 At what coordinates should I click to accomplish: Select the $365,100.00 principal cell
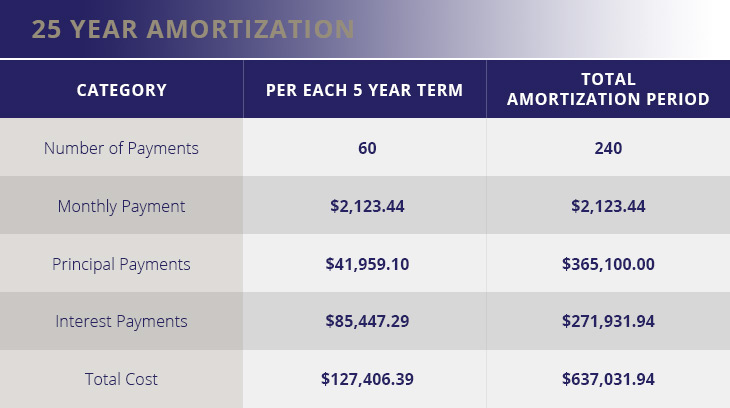608,264
